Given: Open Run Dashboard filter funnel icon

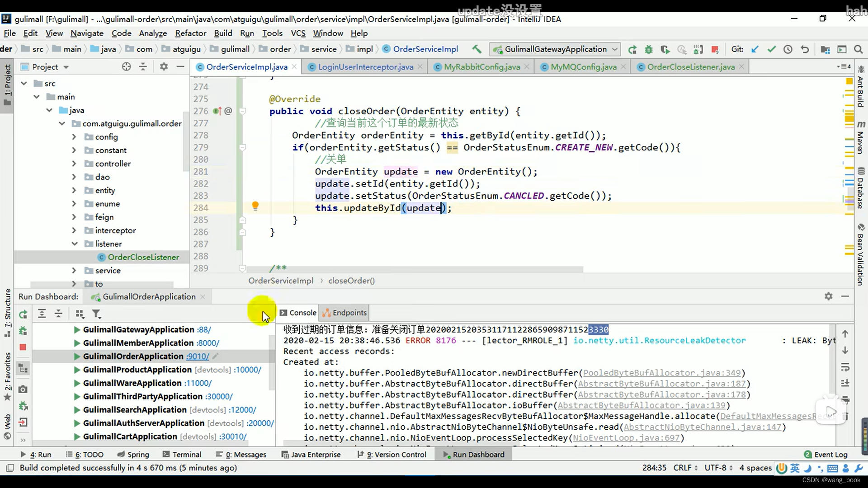Looking at the screenshot, I should 97,314.
